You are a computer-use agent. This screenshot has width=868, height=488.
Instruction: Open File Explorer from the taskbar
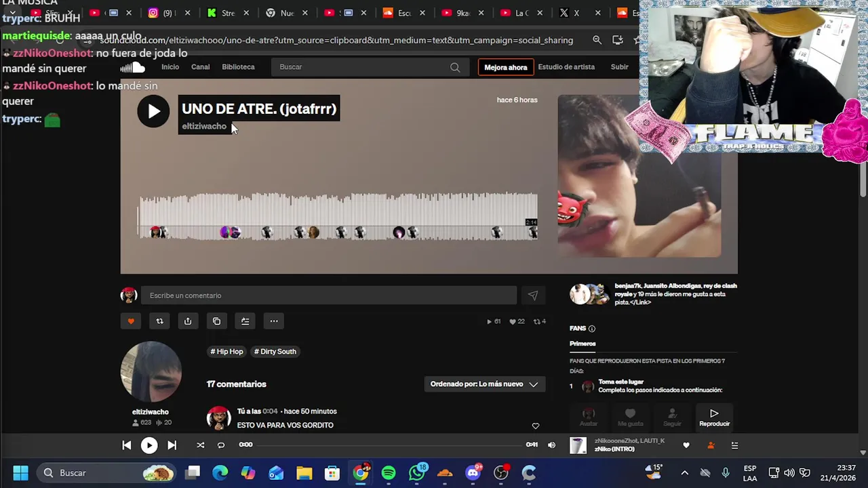(304, 472)
